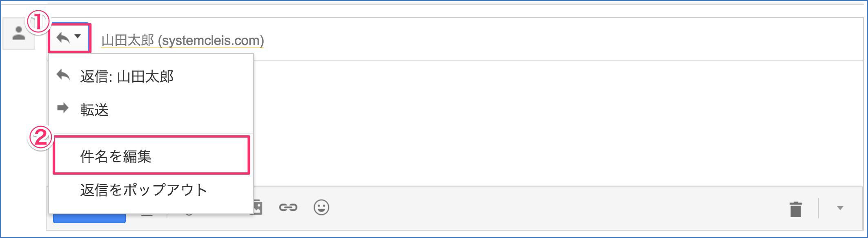Click the profile avatar icon
The width and height of the screenshot is (868, 238).
[x=19, y=34]
